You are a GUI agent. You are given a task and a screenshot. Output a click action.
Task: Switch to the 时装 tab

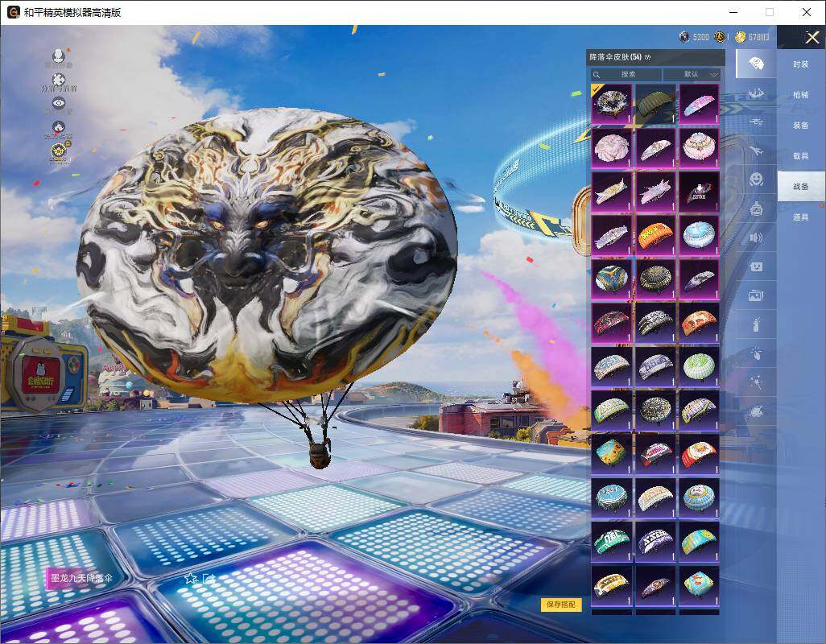(801, 64)
